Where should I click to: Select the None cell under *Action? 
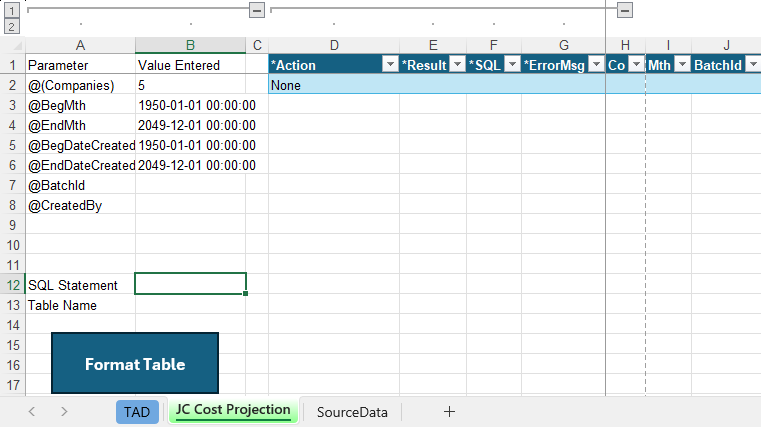tap(334, 85)
